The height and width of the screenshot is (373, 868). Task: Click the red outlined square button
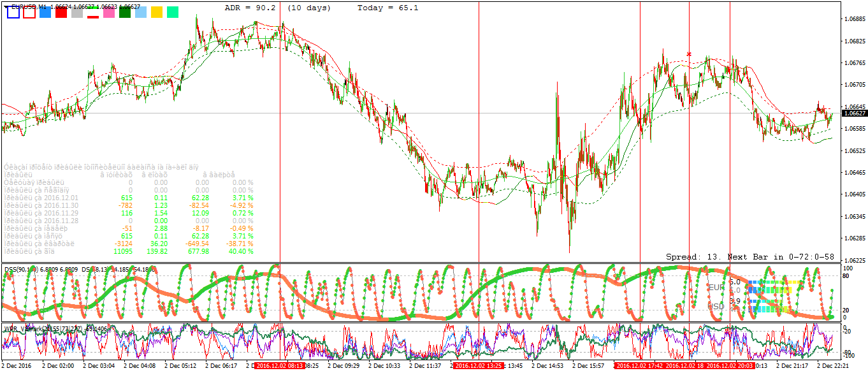tap(29, 12)
